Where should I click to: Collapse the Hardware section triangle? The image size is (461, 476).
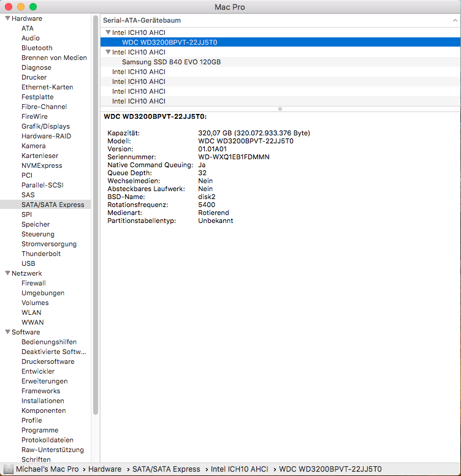(x=7, y=18)
